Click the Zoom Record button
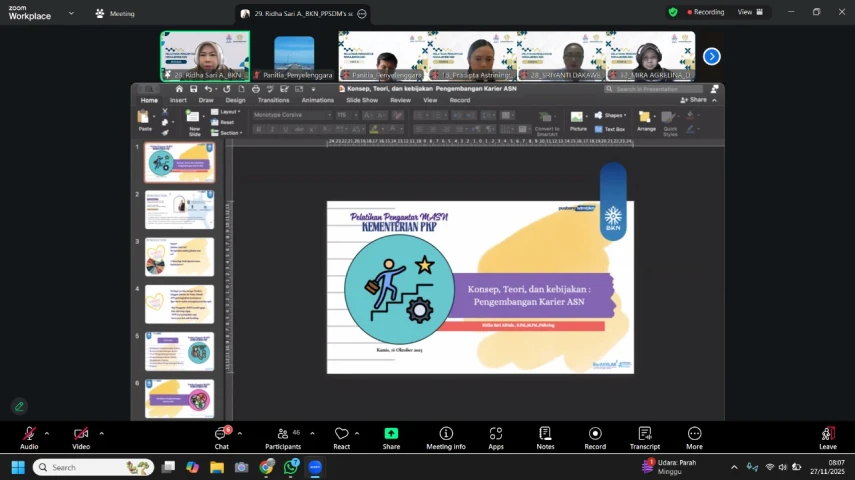Image resolution: width=855 pixels, height=480 pixels. (595, 438)
